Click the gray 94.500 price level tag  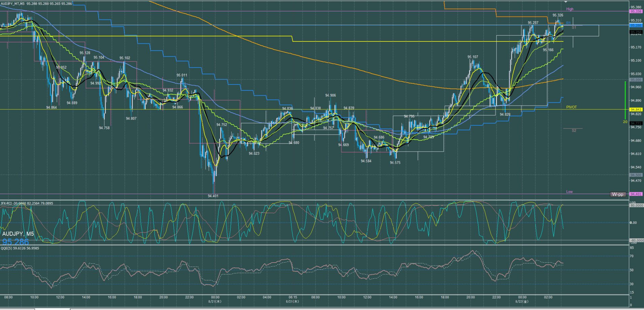point(636,175)
